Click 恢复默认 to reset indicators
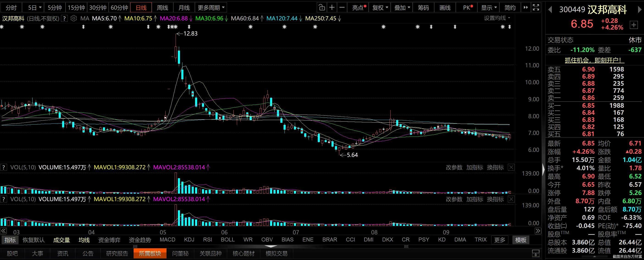The height and width of the screenshot is (260, 644). point(33,240)
